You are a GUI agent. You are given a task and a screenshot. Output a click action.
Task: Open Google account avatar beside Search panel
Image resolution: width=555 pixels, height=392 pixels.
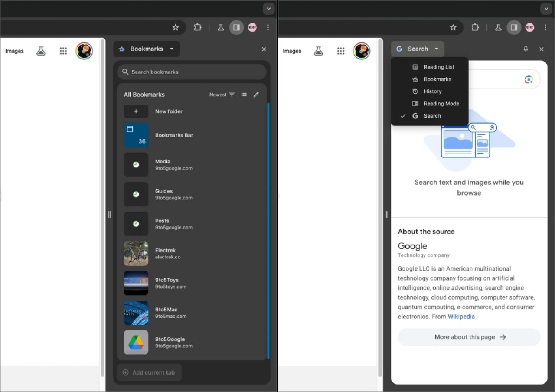pyautogui.click(x=362, y=51)
